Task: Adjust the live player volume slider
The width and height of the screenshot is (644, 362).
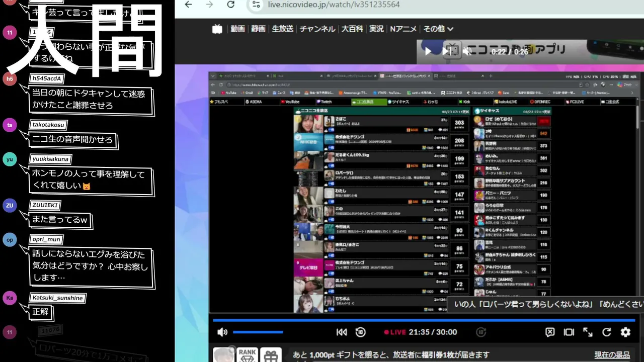Action: pyautogui.click(x=258, y=332)
